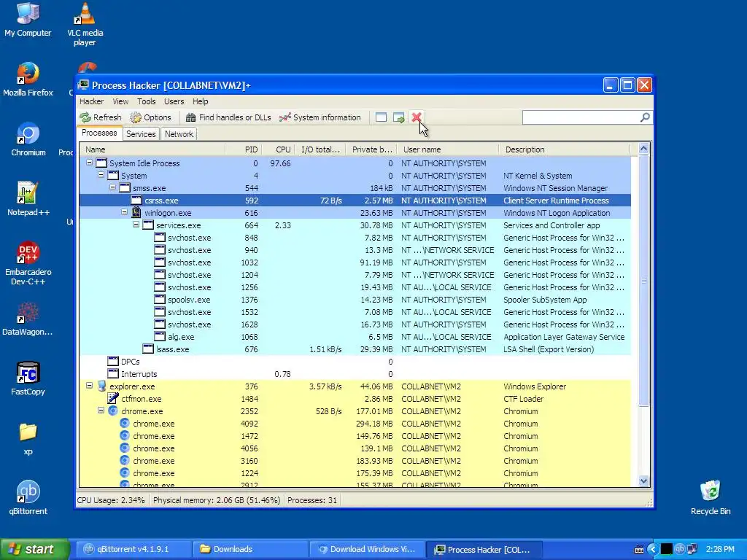Click the red X terminate icon
This screenshot has height=560, width=747.
417,117
